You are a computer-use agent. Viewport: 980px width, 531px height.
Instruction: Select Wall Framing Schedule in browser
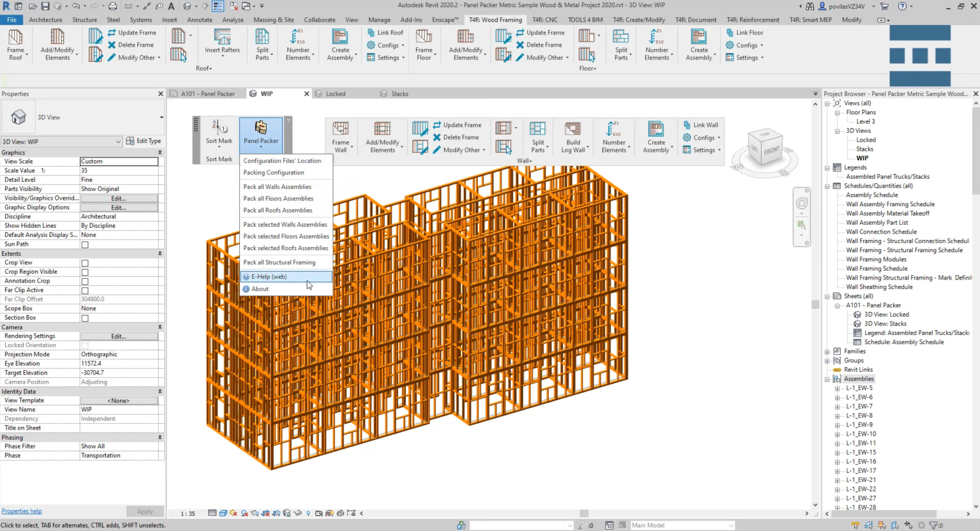(877, 269)
